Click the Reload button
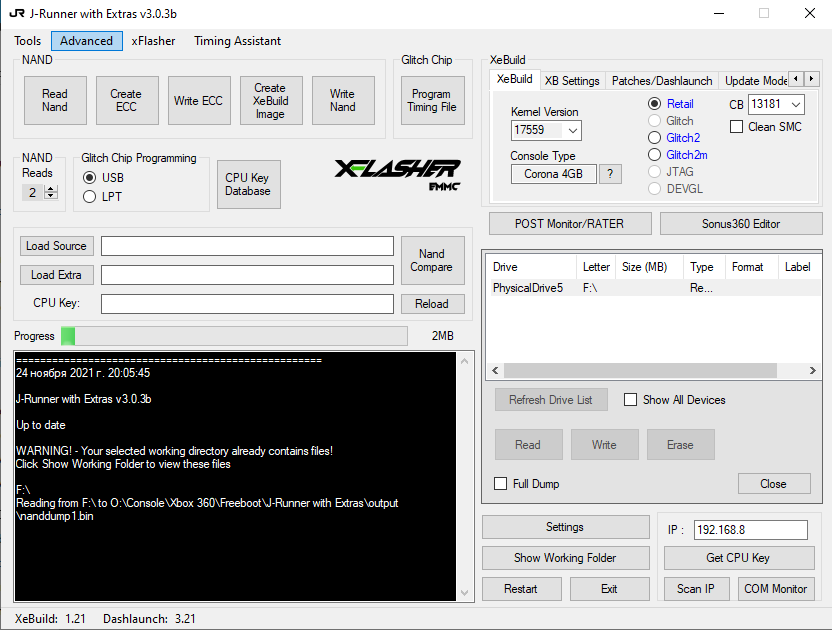 tap(432, 304)
